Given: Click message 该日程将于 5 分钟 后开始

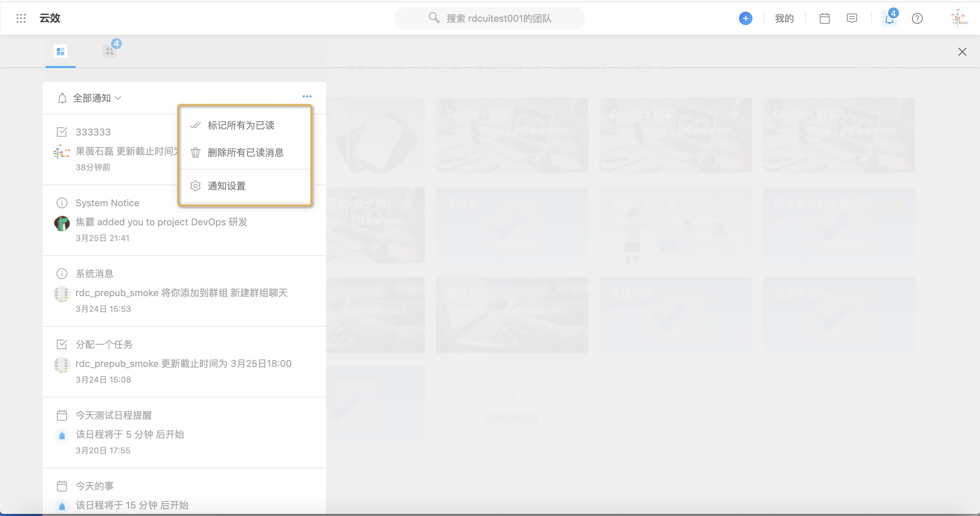Looking at the screenshot, I should pyautogui.click(x=130, y=434).
